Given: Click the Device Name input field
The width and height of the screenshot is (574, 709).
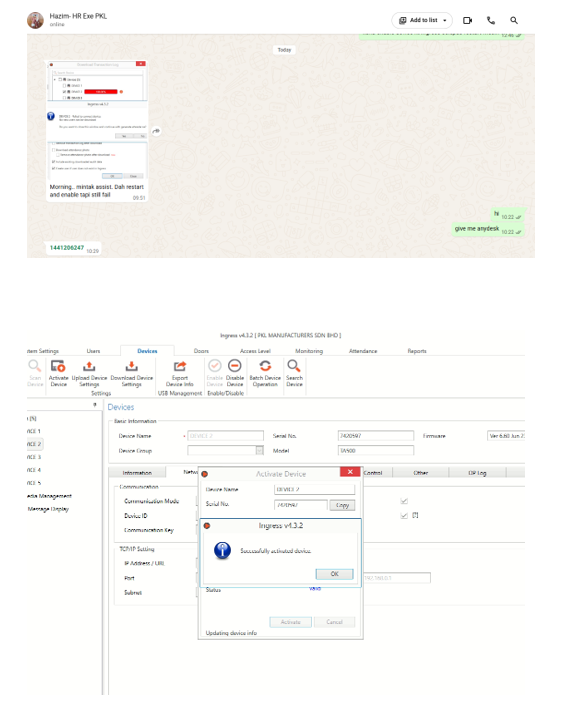Looking at the screenshot, I should tap(225, 436).
